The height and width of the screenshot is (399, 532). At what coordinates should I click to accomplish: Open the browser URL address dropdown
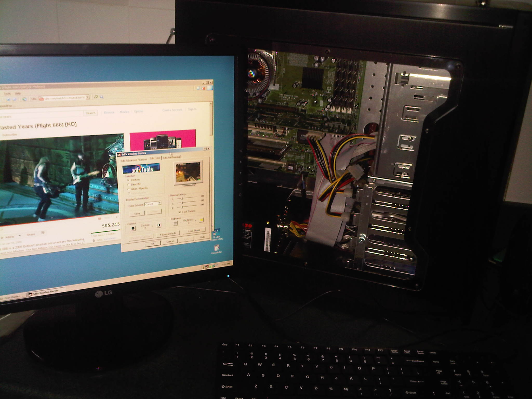click(88, 97)
